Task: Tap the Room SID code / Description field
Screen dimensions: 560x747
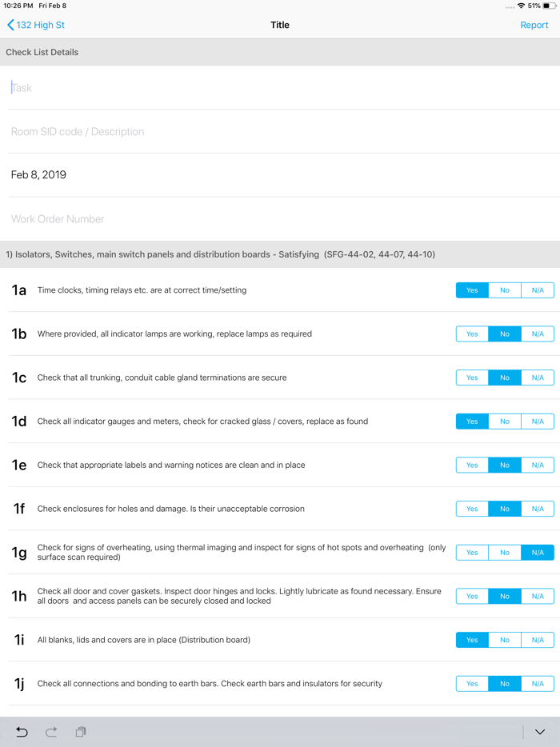Action: (x=160, y=131)
